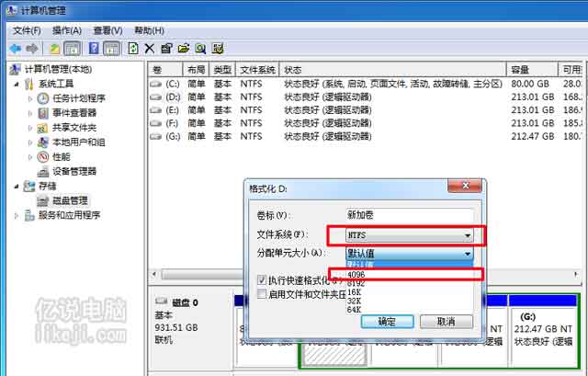Open 任务计划程序 in the sidebar
Screen dimensions: 588x376
78,98
